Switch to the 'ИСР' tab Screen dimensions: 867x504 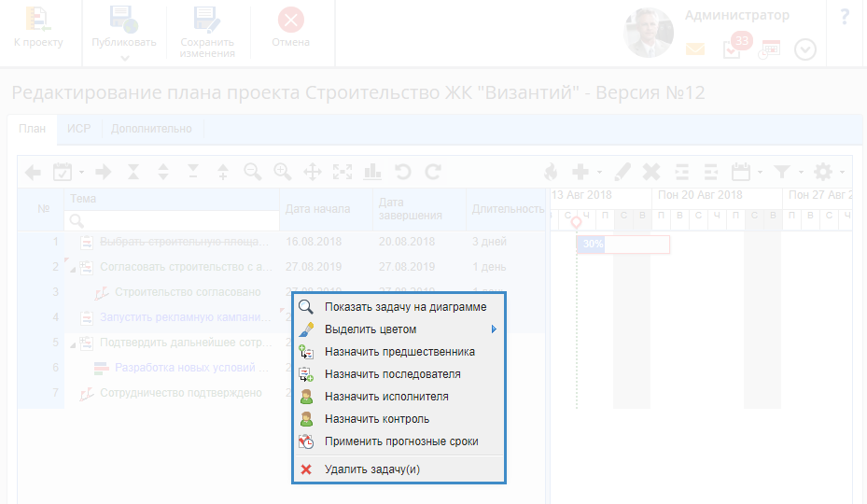(78, 129)
